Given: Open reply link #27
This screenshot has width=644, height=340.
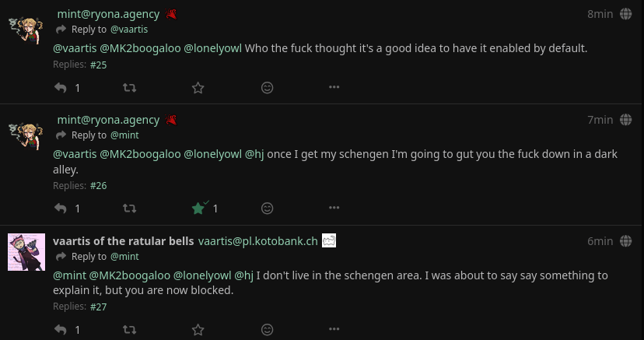Looking at the screenshot, I should [98, 307].
